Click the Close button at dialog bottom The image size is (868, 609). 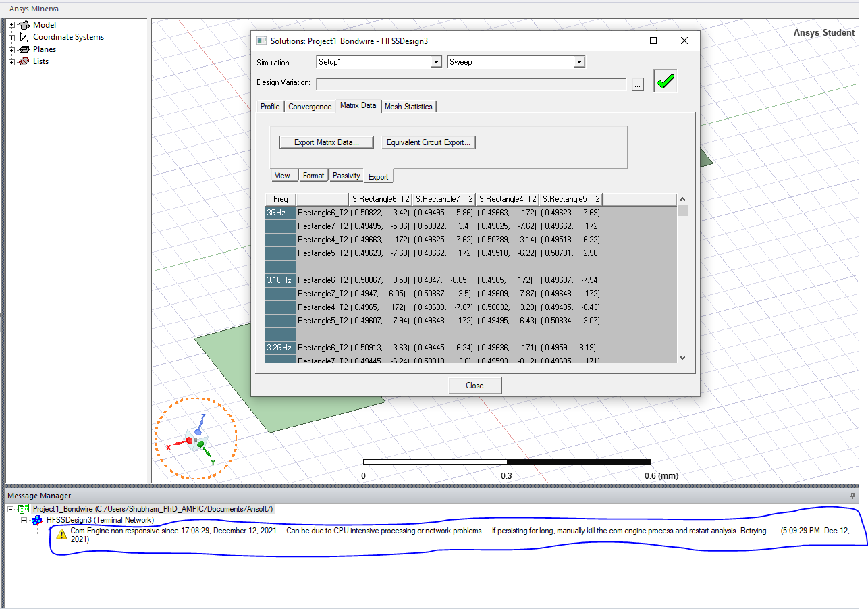[475, 386]
